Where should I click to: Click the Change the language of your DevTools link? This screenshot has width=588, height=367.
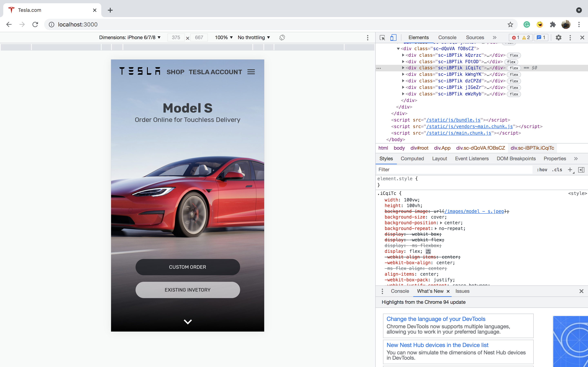(x=436, y=319)
